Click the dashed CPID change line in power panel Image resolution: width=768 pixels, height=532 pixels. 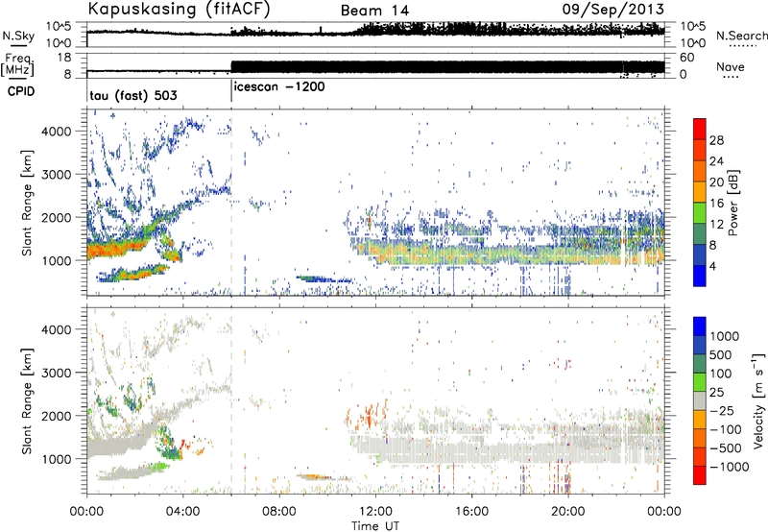tap(231, 203)
